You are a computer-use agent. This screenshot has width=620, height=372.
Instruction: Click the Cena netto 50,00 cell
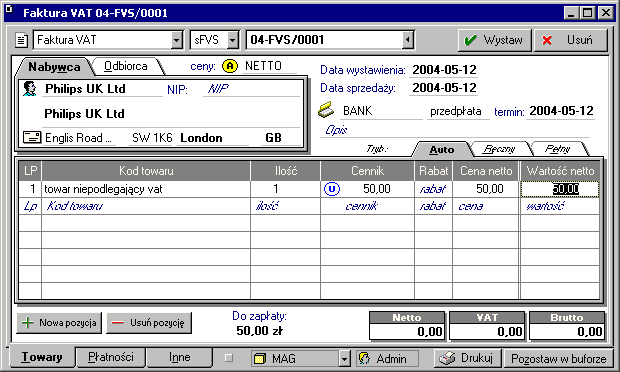[486, 189]
